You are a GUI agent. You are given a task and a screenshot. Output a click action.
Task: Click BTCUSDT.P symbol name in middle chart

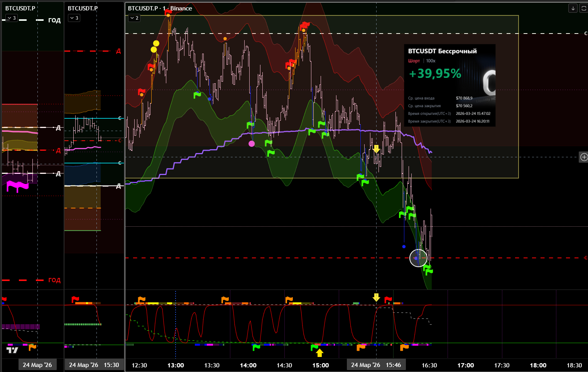[83, 8]
